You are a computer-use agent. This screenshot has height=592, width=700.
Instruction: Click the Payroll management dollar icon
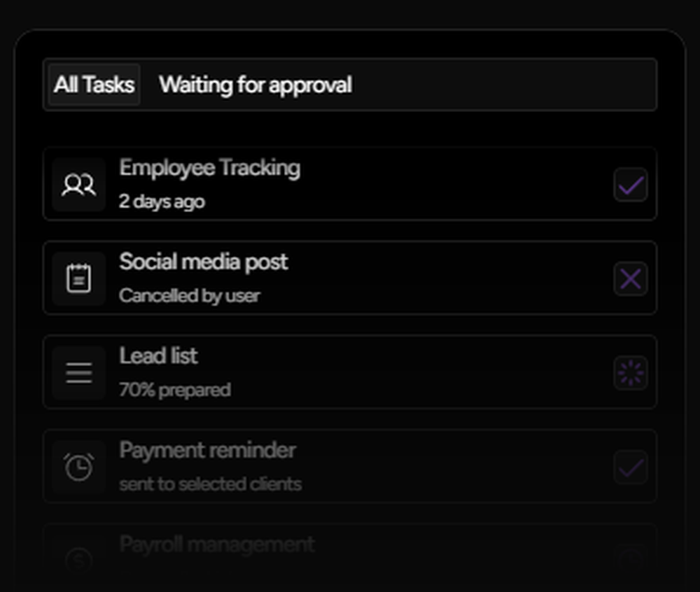(78, 560)
